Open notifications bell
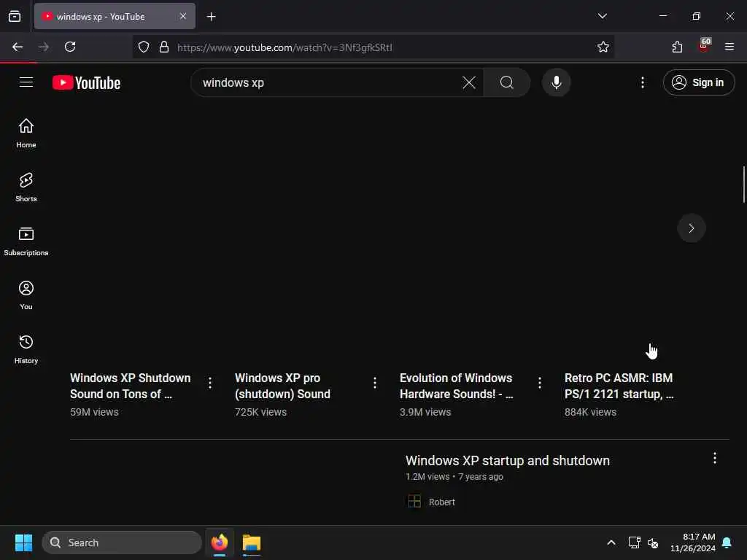The height and width of the screenshot is (560, 747). tap(727, 542)
